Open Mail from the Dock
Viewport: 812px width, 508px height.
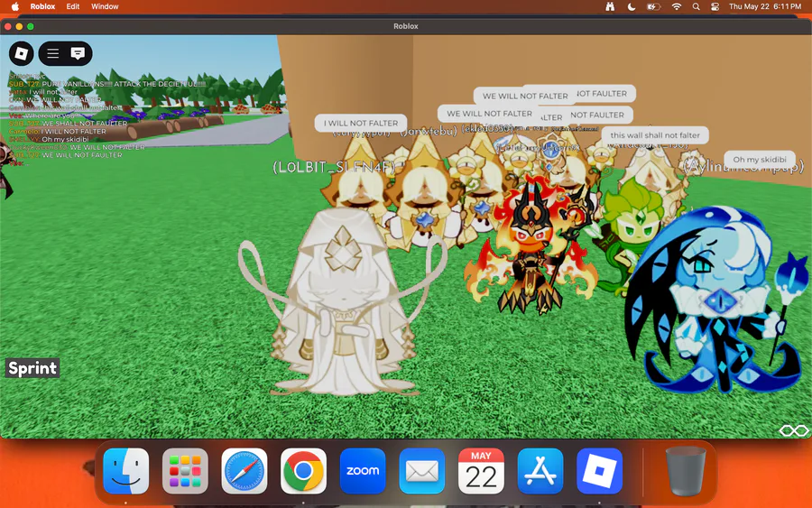point(421,471)
